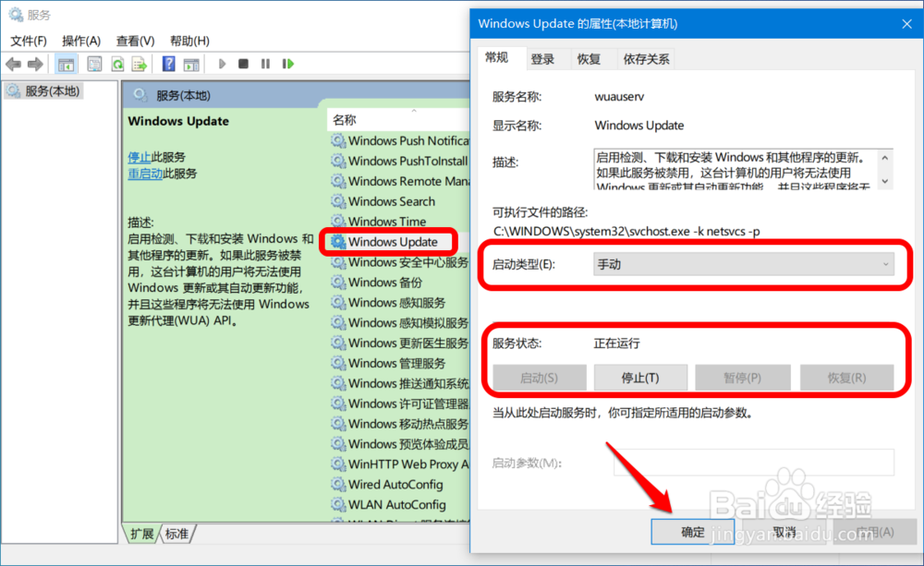
Task: Click the Forward arrow in the Services toolbar
Action: click(35, 64)
